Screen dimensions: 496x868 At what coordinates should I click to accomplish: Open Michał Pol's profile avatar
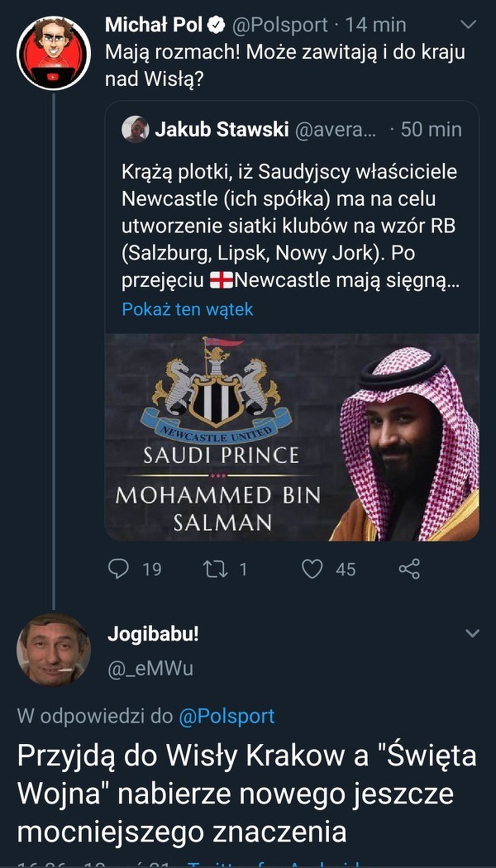53,53
